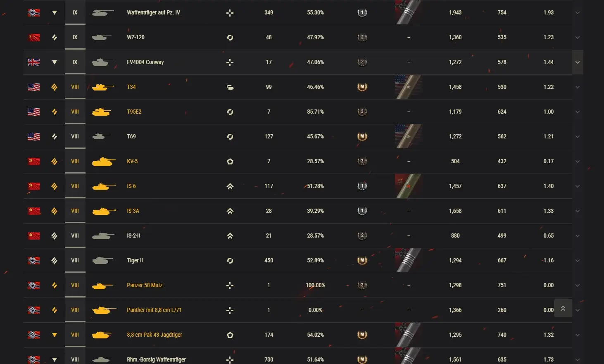Click the China flag beside WZ-120
The height and width of the screenshot is (364, 604).
(33, 38)
